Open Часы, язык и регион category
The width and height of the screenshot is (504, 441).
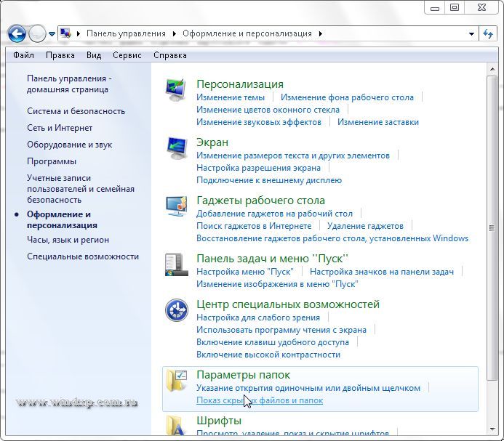pyautogui.click(x=68, y=240)
